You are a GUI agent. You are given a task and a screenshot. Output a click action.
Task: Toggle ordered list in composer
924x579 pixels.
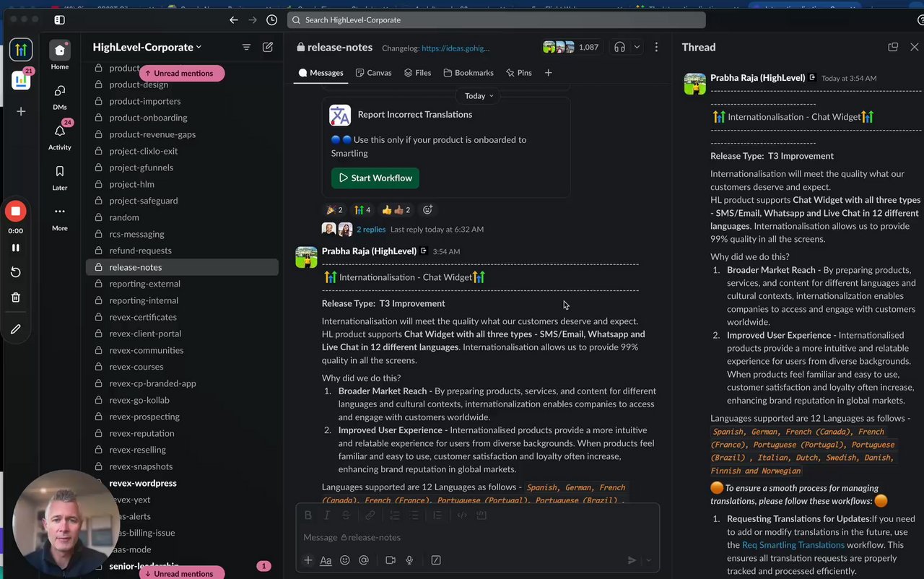[395, 515]
